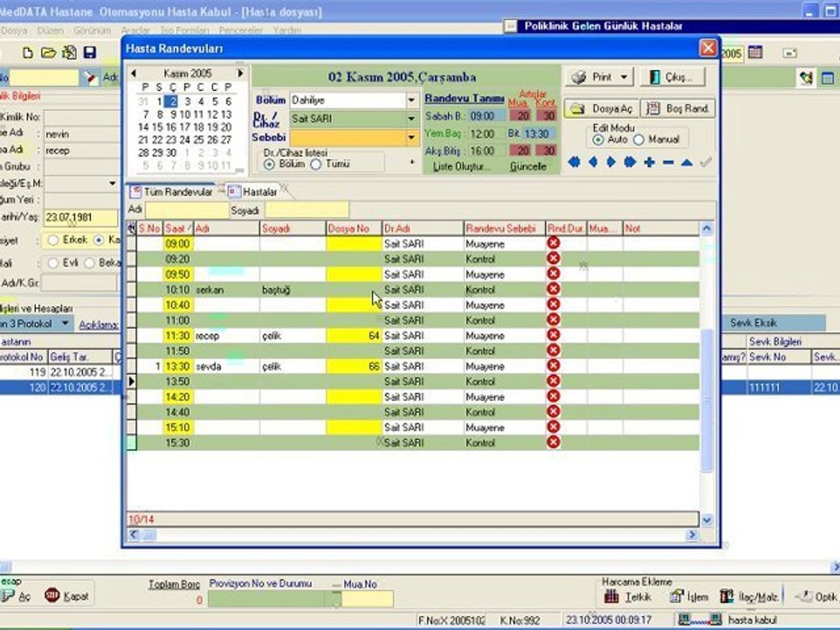The image size is (840, 630).
Task: Sort grid by Saat column header
Action: coord(178,228)
